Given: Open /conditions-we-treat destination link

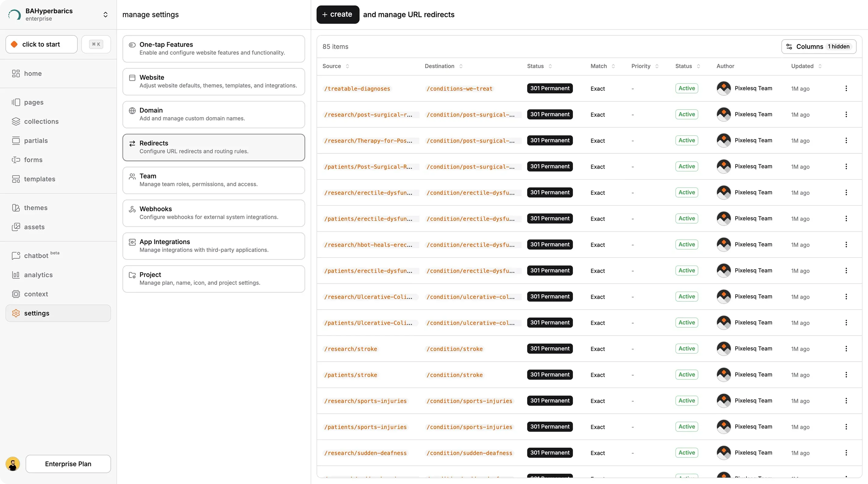Looking at the screenshot, I should pyautogui.click(x=459, y=89).
